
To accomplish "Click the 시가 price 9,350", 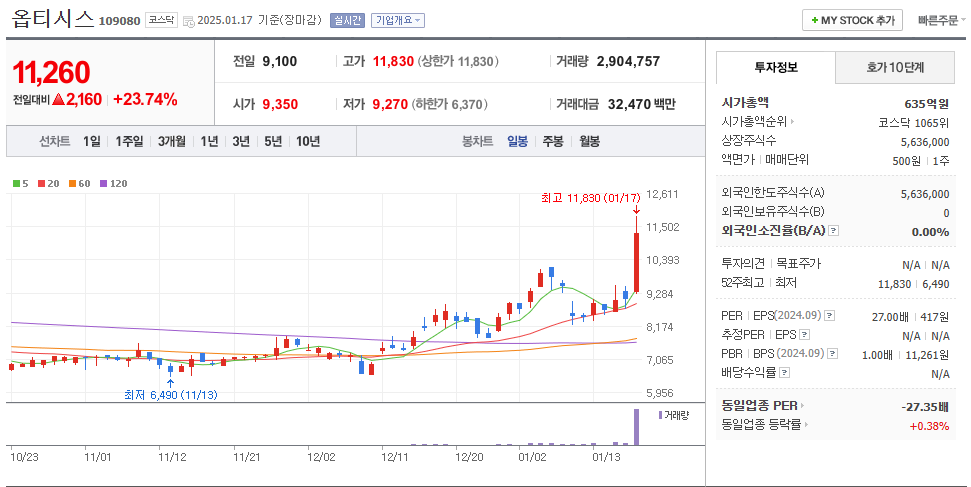I will click(280, 104).
